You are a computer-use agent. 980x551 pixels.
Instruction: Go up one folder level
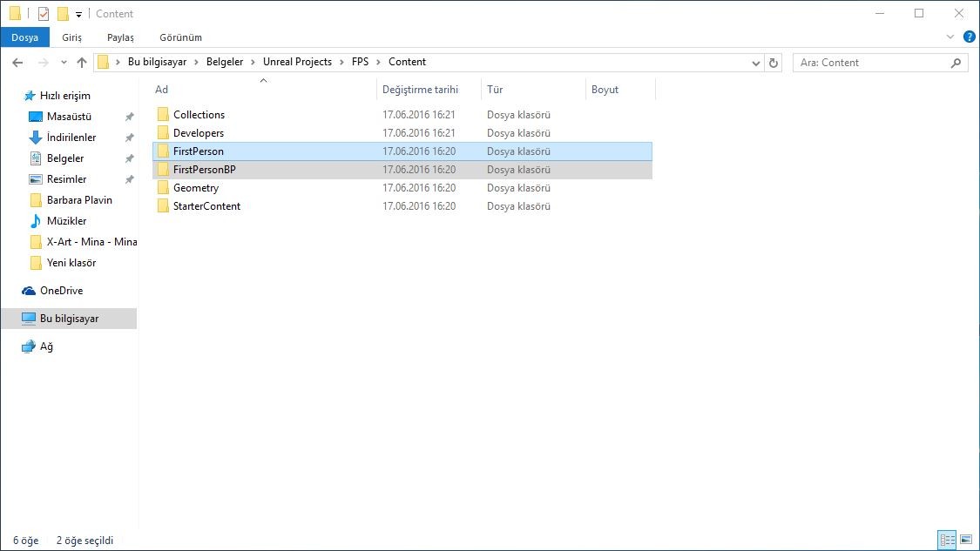tap(82, 63)
